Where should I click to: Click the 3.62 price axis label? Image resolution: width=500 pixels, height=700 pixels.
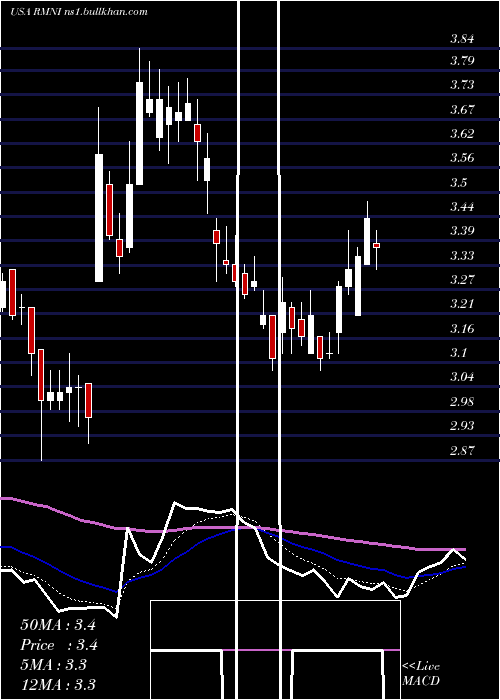click(462, 133)
